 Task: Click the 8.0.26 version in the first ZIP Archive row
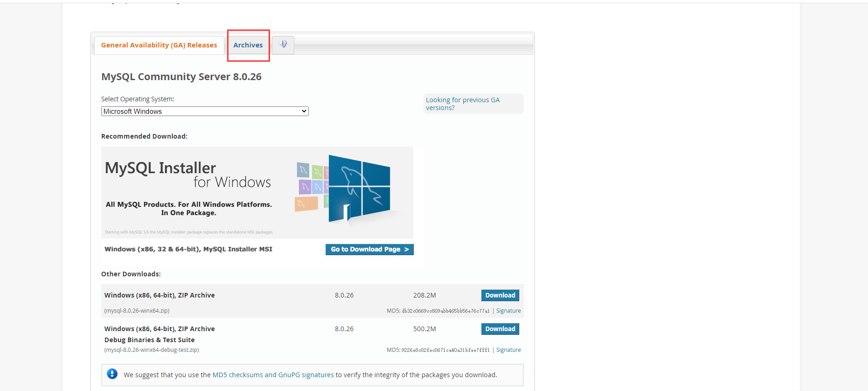(x=344, y=295)
